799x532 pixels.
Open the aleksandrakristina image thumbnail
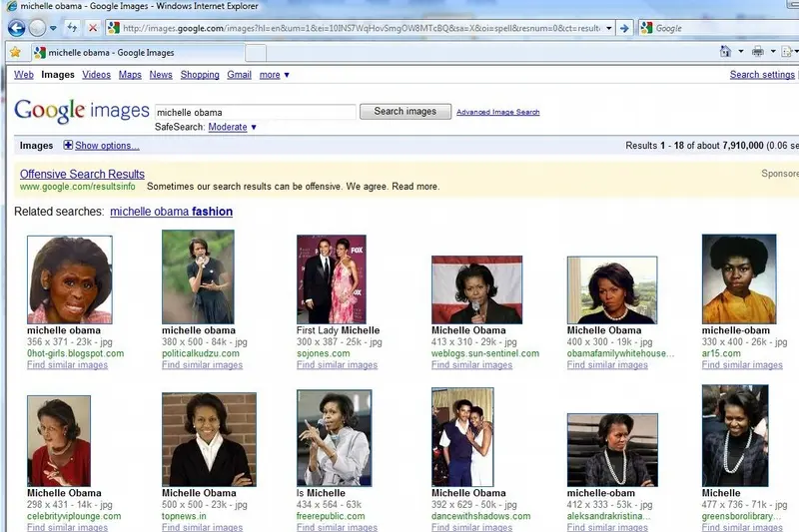612,450
